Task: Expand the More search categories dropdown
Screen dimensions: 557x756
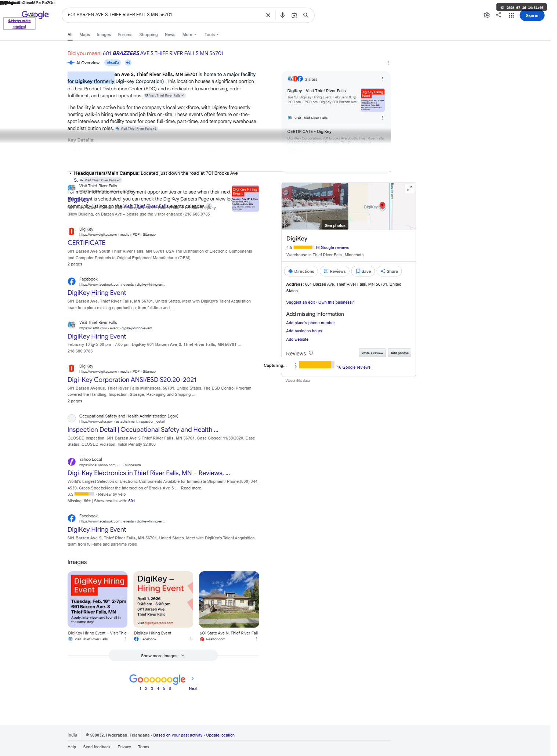Action: pyautogui.click(x=189, y=35)
